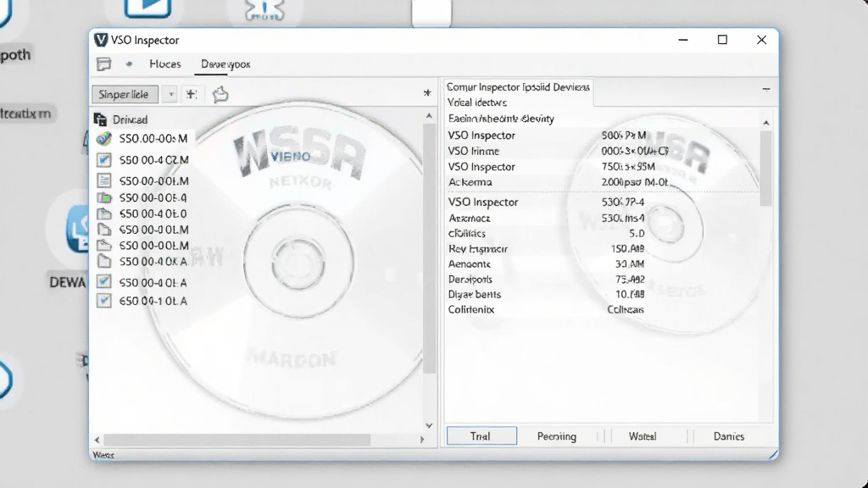868x488 pixels.
Task: Switch to the Danies tab
Action: pos(729,436)
